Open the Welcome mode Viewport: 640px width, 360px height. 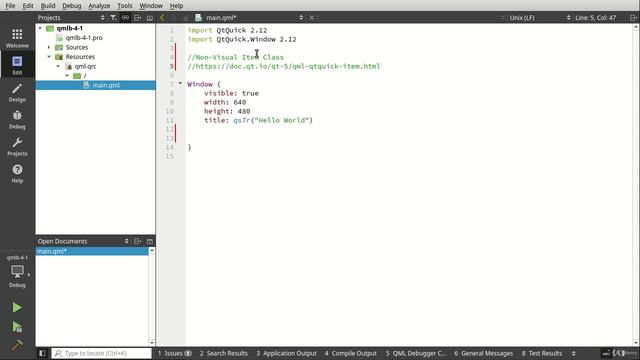coord(17,38)
